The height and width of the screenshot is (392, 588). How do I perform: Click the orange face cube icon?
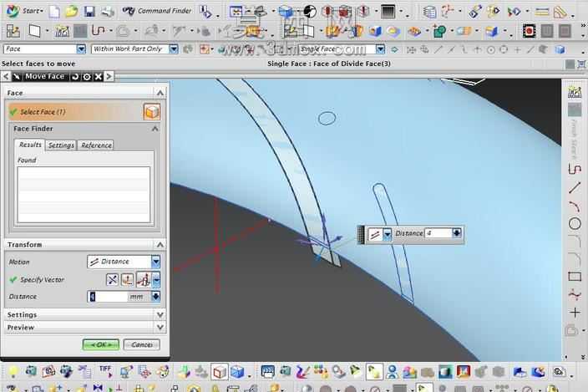click(152, 112)
